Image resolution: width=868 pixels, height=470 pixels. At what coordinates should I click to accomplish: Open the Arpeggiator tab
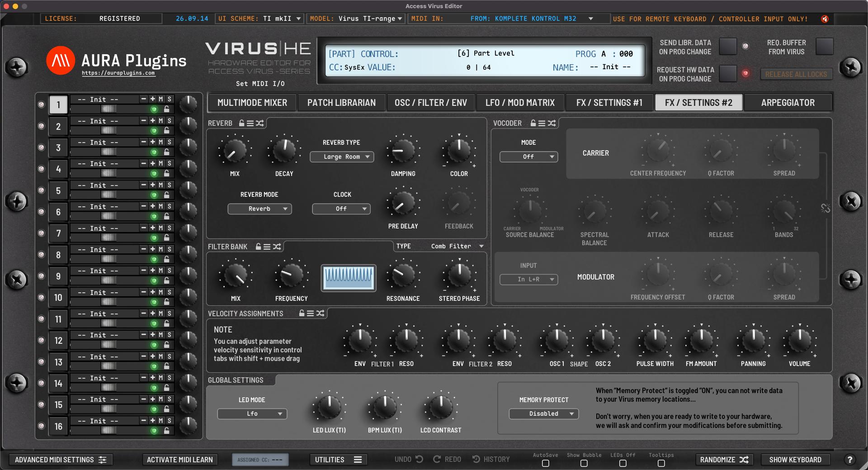788,103
